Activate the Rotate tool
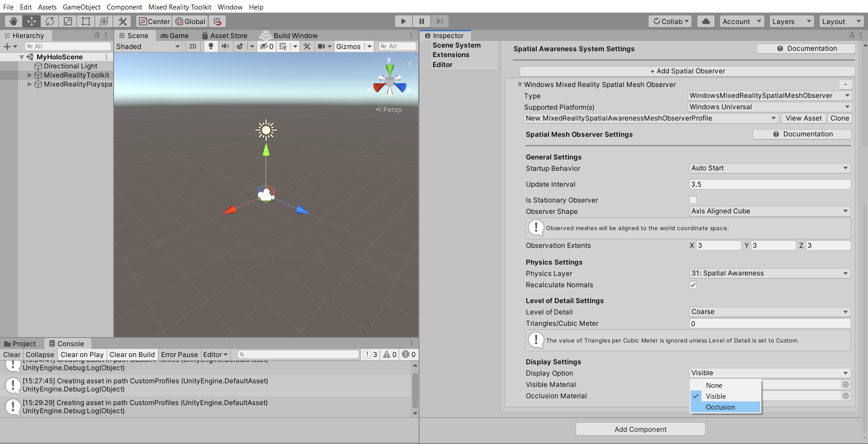The image size is (868, 444). (49, 21)
